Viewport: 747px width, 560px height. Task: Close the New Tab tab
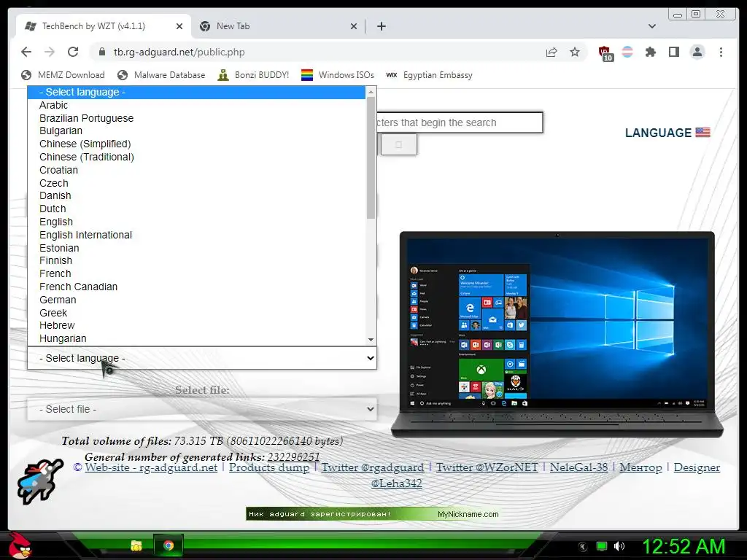point(354,26)
